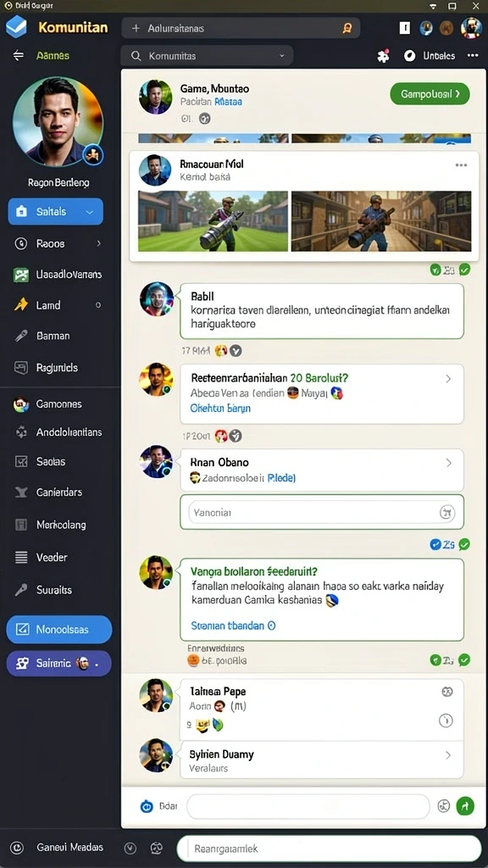Click the list icon beside Veader

pos(21,557)
